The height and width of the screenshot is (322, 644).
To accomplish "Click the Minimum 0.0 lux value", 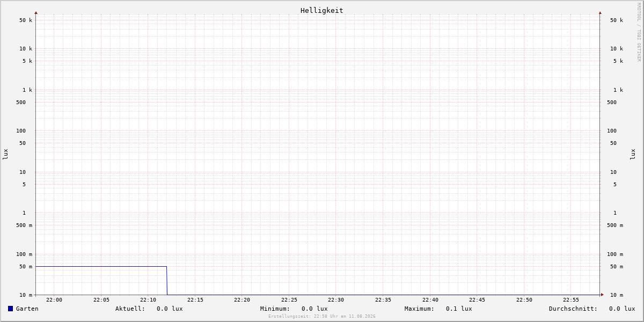I will pos(314,309).
